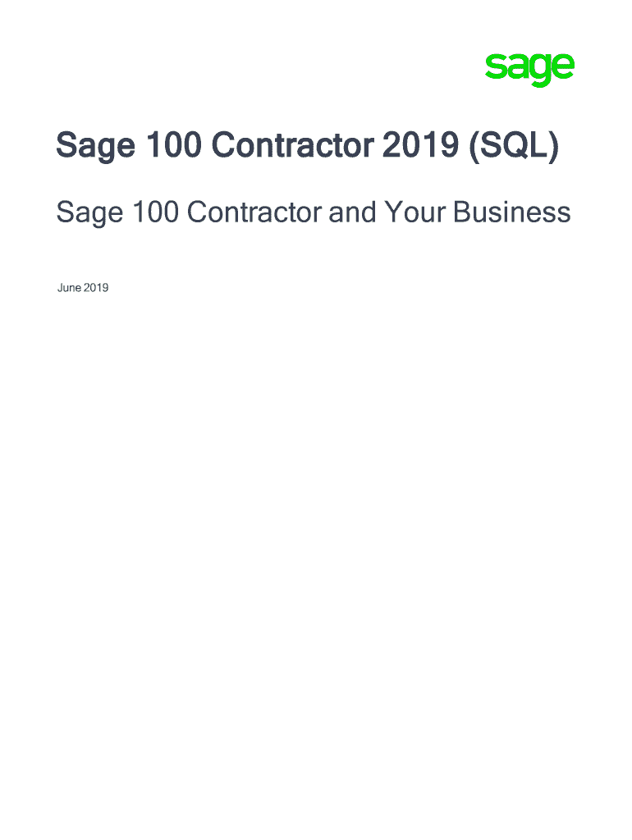
Task: Click "(SQL)" at the end of the title
Action: [x=514, y=148]
